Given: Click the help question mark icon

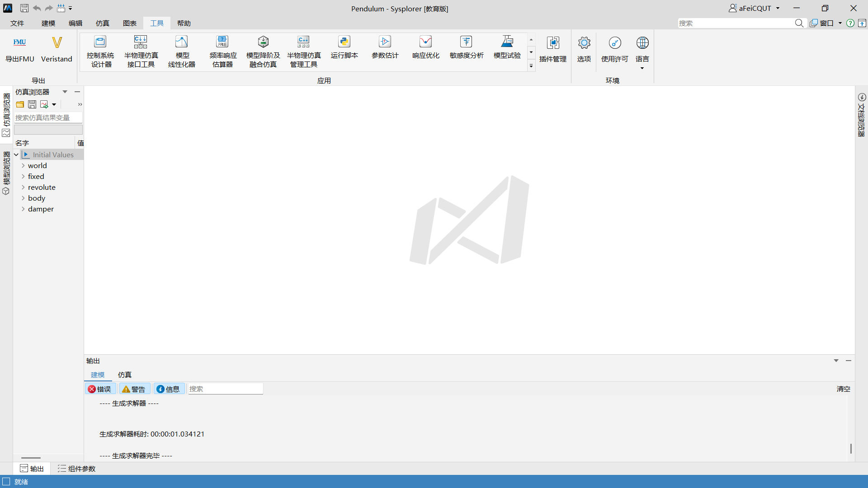Looking at the screenshot, I should pos(850,23).
